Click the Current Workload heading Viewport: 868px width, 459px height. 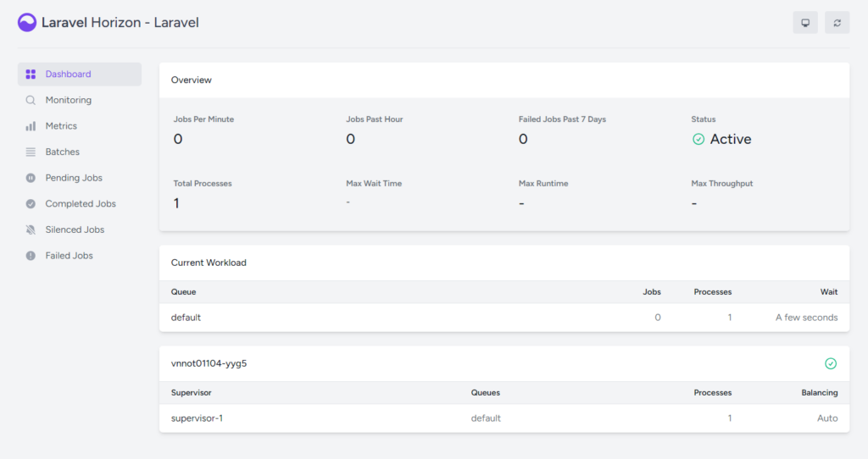(x=209, y=263)
